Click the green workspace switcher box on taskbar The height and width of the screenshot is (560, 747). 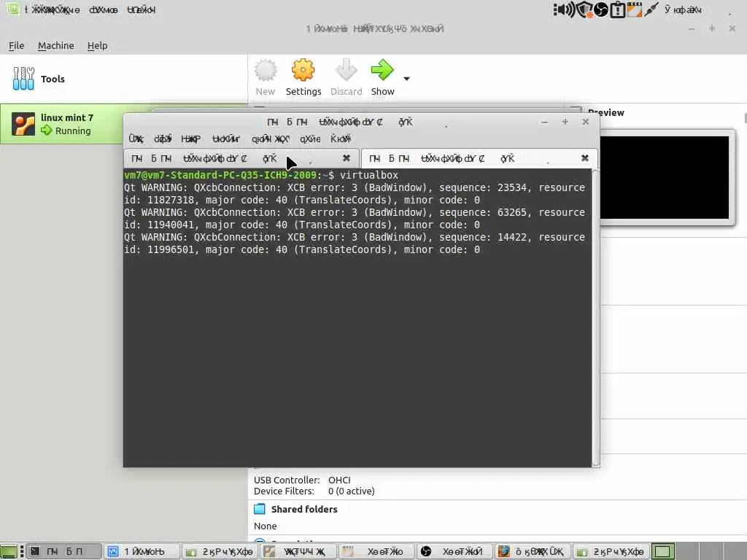662,551
